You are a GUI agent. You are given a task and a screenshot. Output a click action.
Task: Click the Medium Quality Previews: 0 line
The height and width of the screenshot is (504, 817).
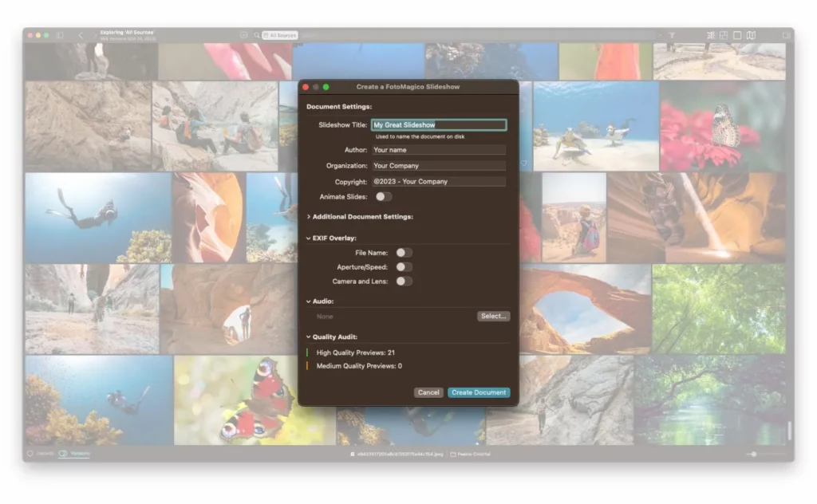pyautogui.click(x=359, y=366)
